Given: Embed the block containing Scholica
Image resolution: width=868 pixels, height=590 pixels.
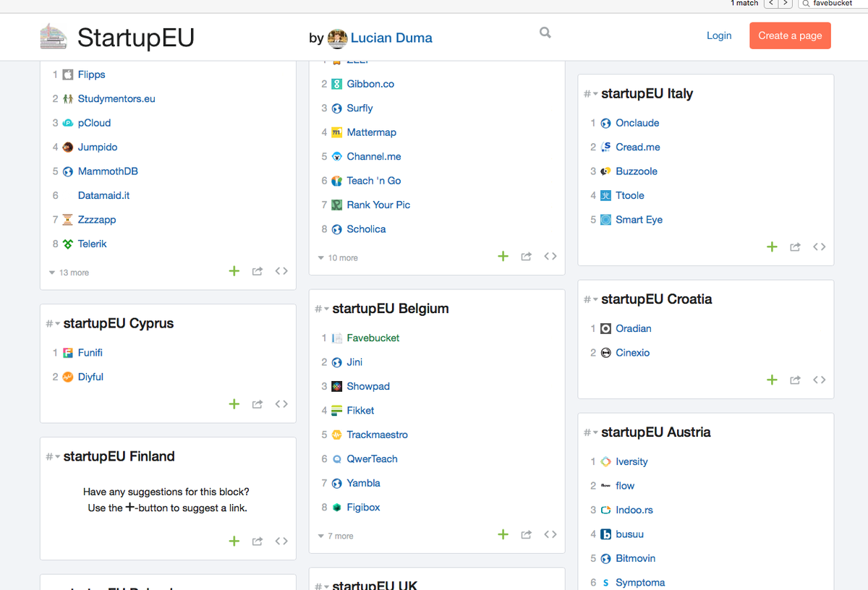Looking at the screenshot, I should pos(550,256).
